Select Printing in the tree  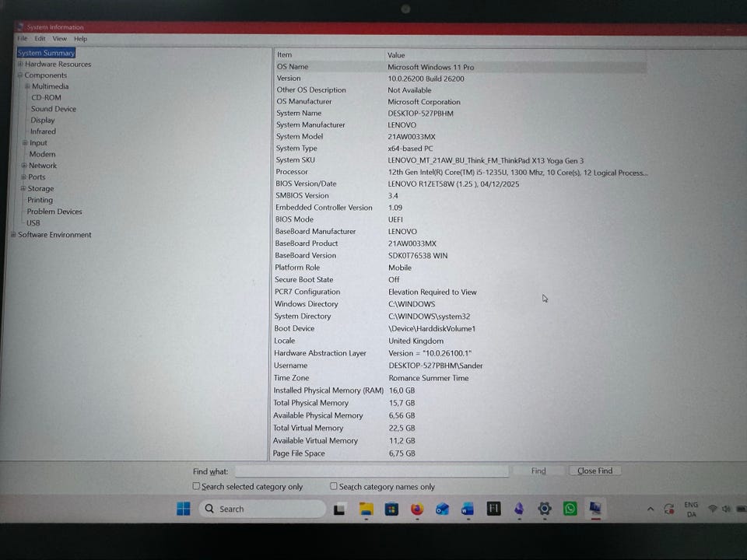[x=40, y=200]
